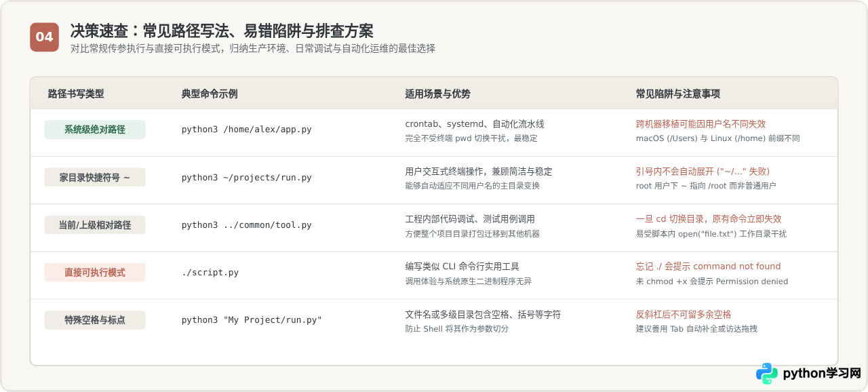
Task: Click text 防止 Shell 将其作为参数切分
Action: coord(456,329)
